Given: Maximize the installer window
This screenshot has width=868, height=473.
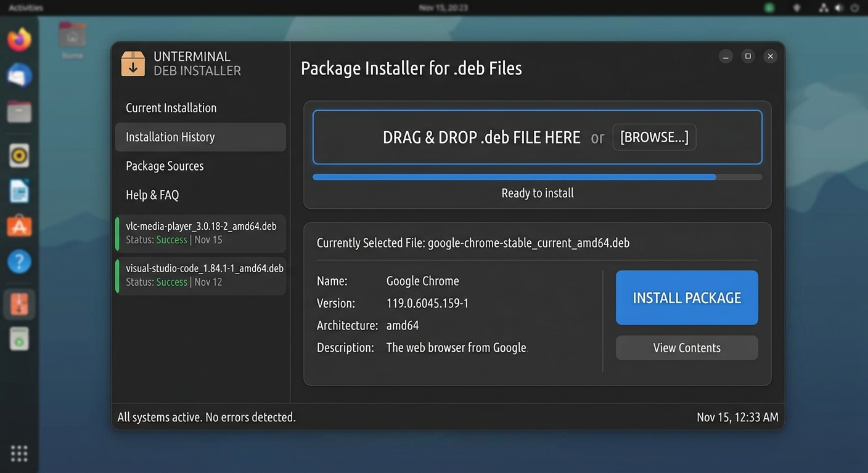Looking at the screenshot, I should click(x=748, y=56).
